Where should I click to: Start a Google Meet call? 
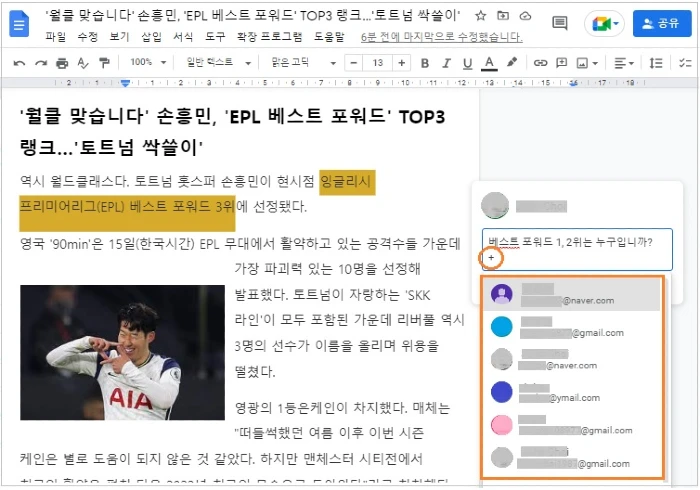(604, 23)
